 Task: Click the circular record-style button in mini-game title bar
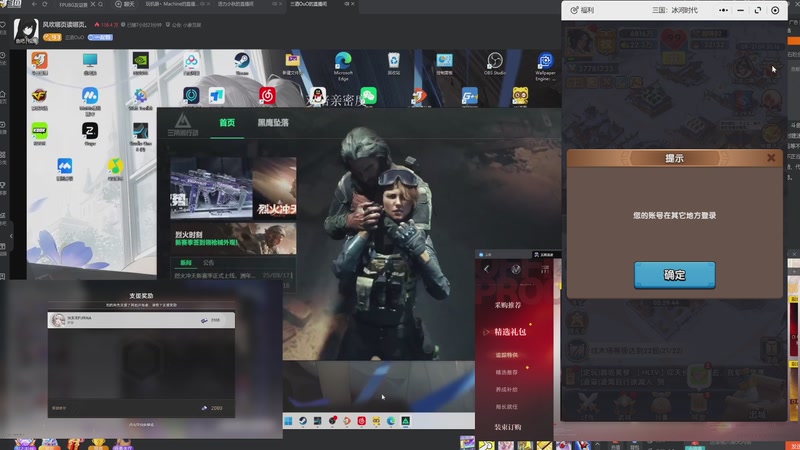tap(775, 10)
